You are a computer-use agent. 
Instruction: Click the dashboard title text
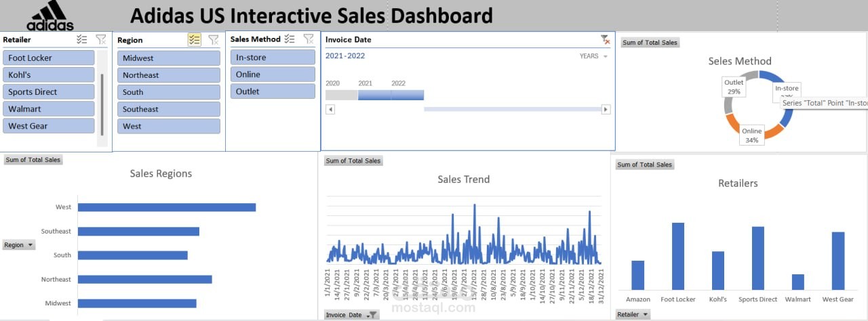(x=311, y=15)
